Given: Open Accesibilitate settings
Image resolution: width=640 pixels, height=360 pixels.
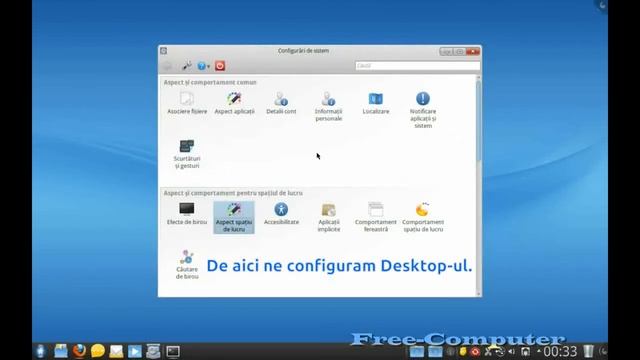Looking at the screenshot, I should pos(281,213).
